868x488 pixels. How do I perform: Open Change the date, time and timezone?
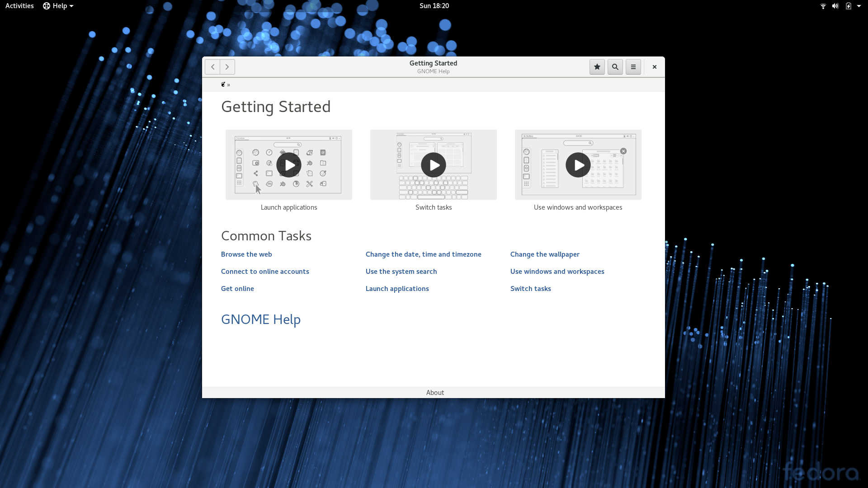[x=424, y=254]
